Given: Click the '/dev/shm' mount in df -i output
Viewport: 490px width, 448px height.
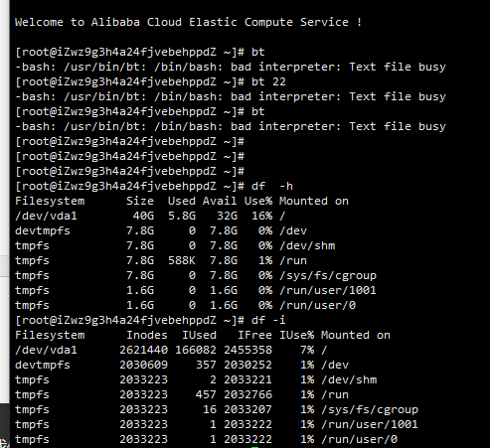Looking at the screenshot, I should [x=349, y=379].
